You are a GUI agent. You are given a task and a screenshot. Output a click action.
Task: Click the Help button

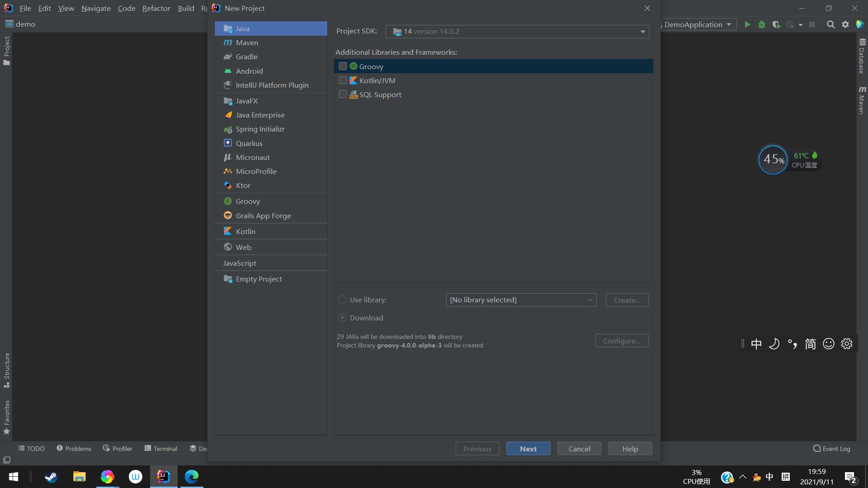630,449
